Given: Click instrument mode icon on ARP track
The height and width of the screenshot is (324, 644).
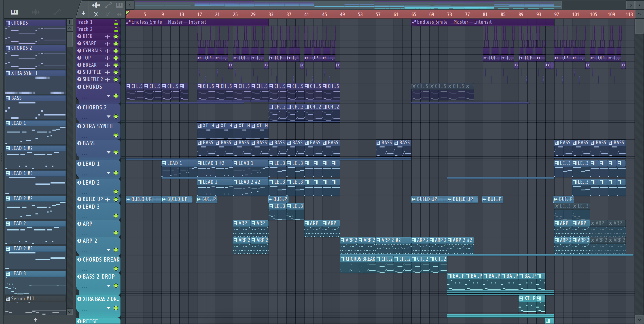Looking at the screenshot, I should [80, 224].
